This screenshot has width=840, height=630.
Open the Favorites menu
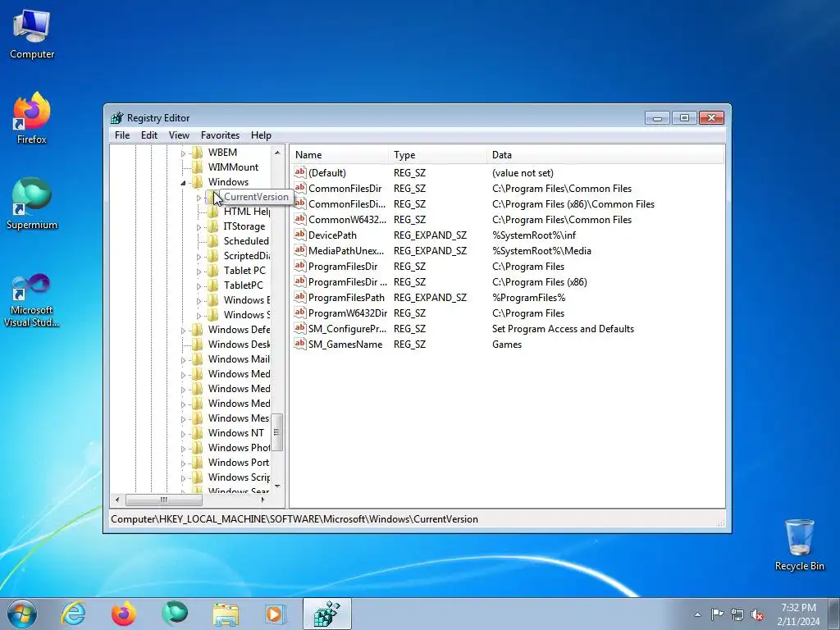[220, 135]
